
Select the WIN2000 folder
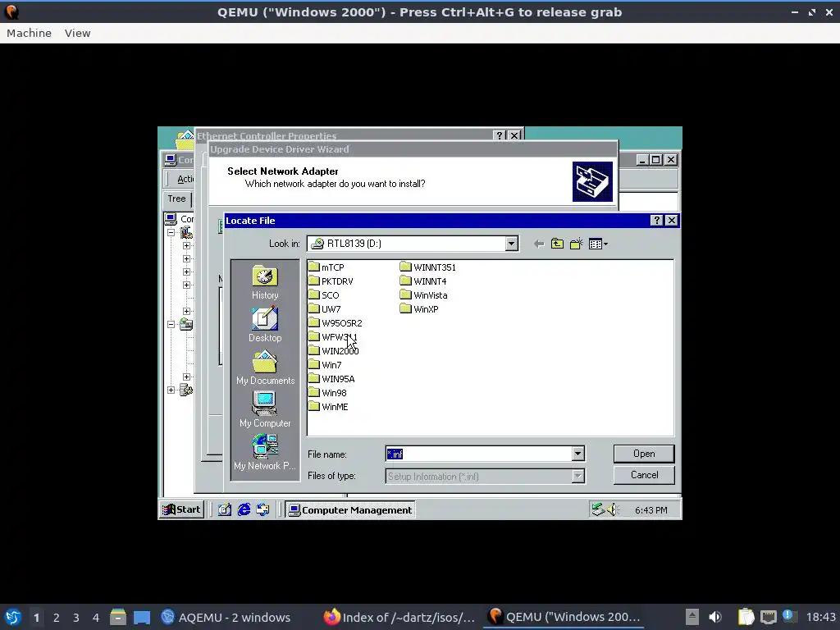coord(334,350)
